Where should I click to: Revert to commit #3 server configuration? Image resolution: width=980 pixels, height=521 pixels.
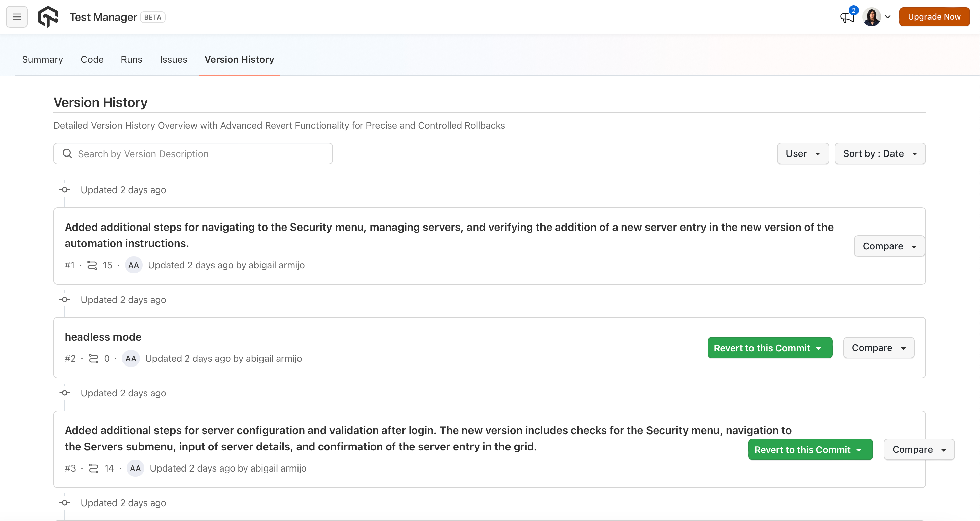click(x=810, y=449)
